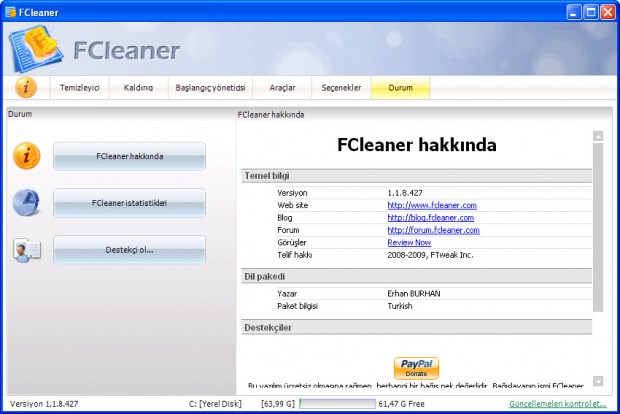Click the FCleaner hakkında page heading
The height and width of the screenshot is (414, 620).
pyautogui.click(x=417, y=145)
